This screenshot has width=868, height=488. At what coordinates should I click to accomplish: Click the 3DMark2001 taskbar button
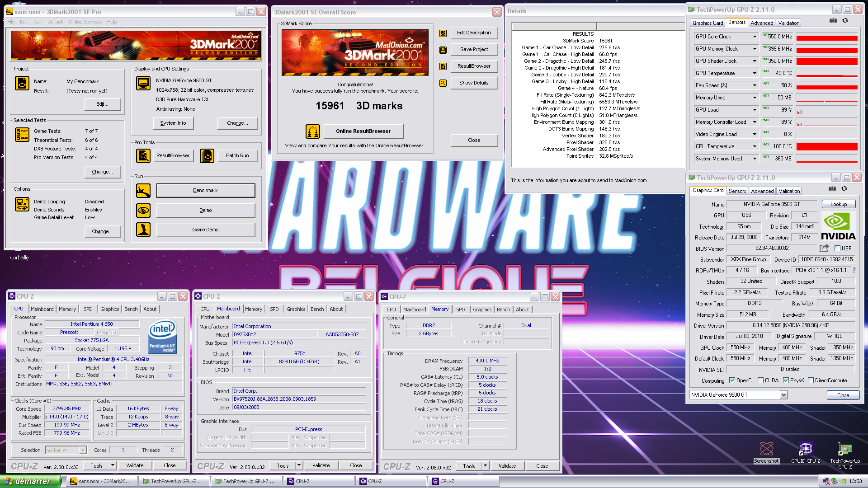tap(102, 481)
